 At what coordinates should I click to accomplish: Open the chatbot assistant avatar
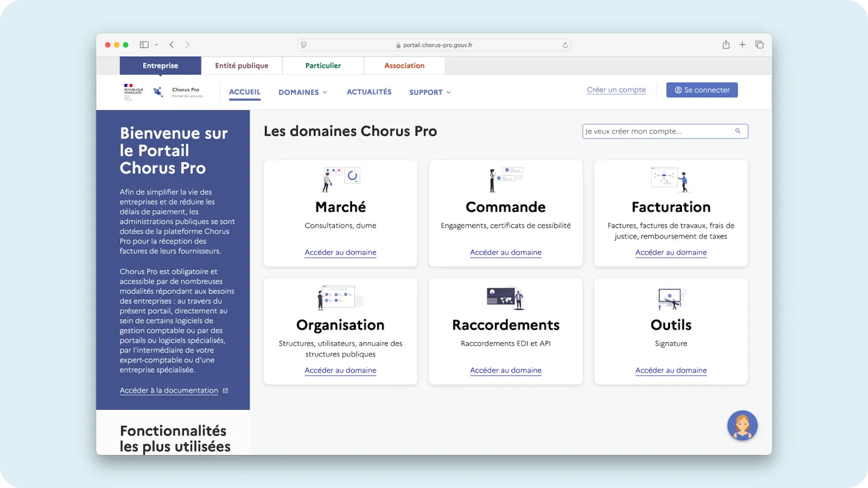pos(742,425)
